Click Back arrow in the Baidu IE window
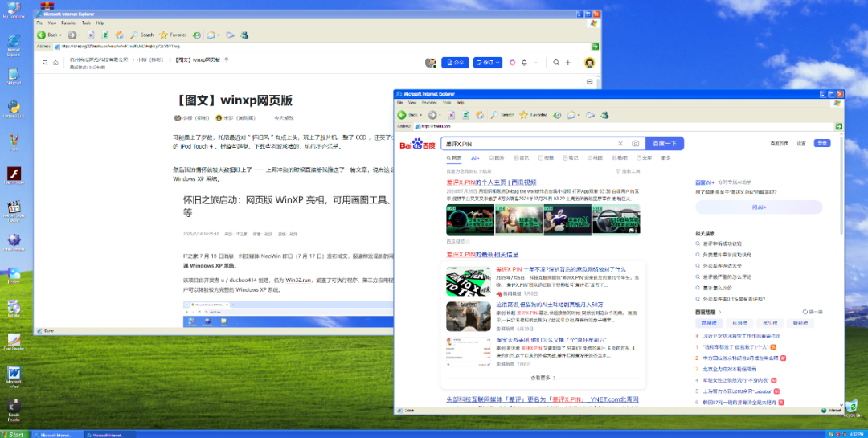 click(x=402, y=115)
